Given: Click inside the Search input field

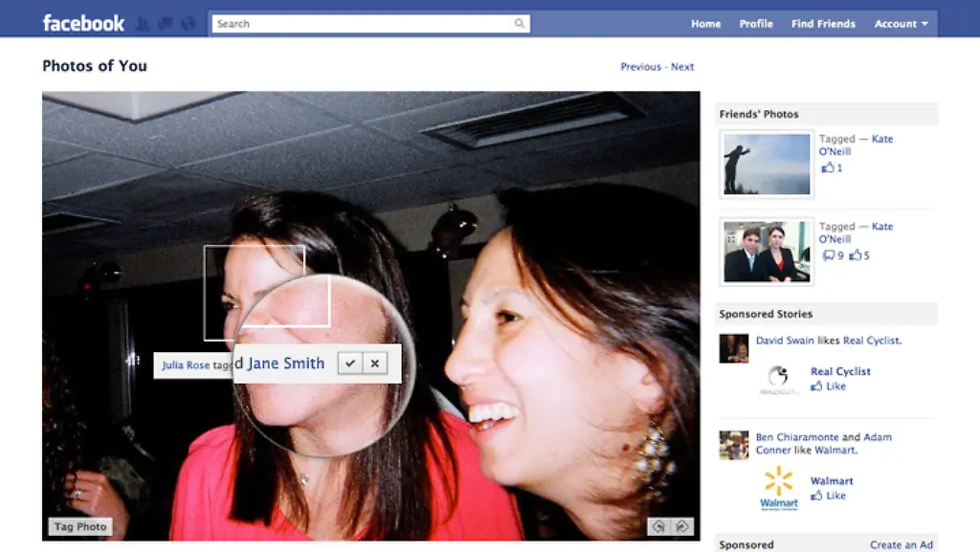Looking at the screenshot, I should point(364,24).
